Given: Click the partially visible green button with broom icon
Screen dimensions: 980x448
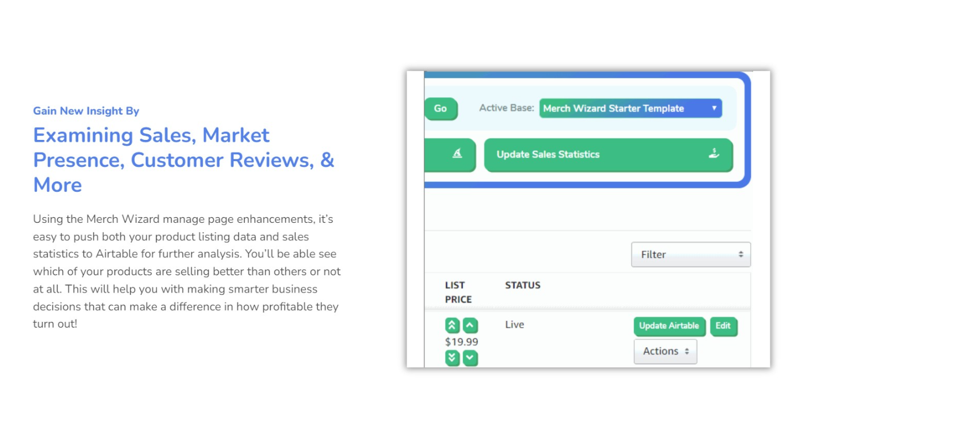Looking at the screenshot, I should click(450, 154).
